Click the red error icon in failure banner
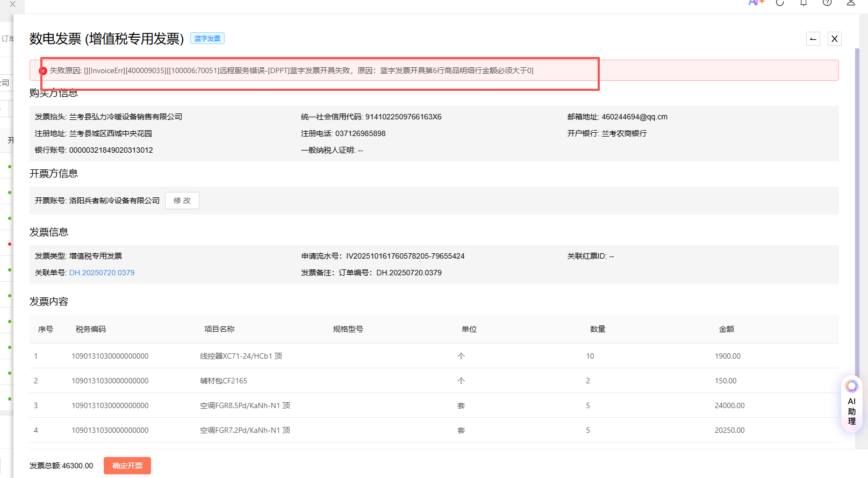The width and height of the screenshot is (868, 478). [x=43, y=70]
